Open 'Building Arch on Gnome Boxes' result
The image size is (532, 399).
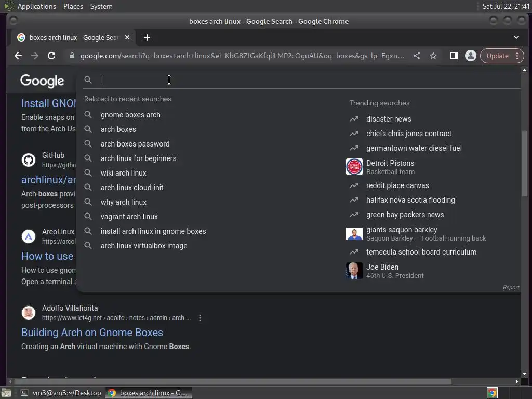point(92,332)
